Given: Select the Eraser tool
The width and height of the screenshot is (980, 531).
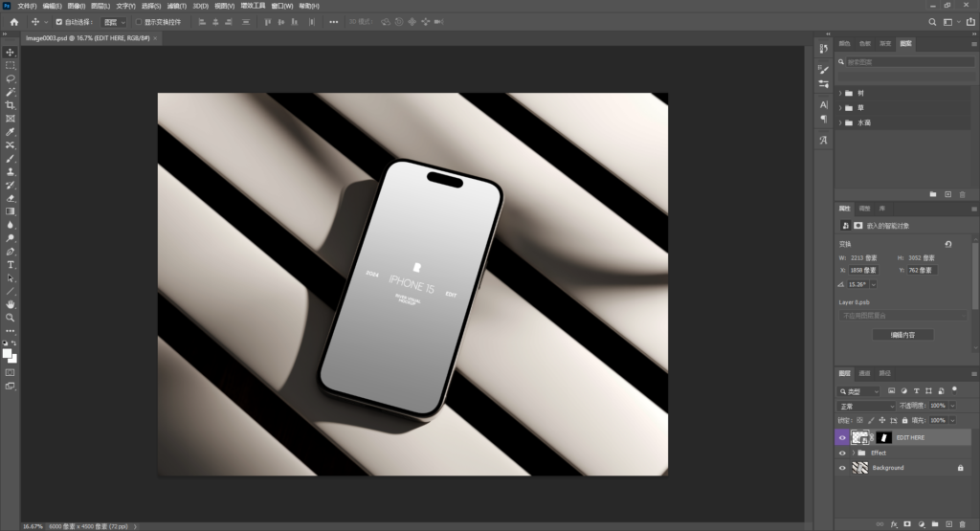Looking at the screenshot, I should [x=10, y=199].
